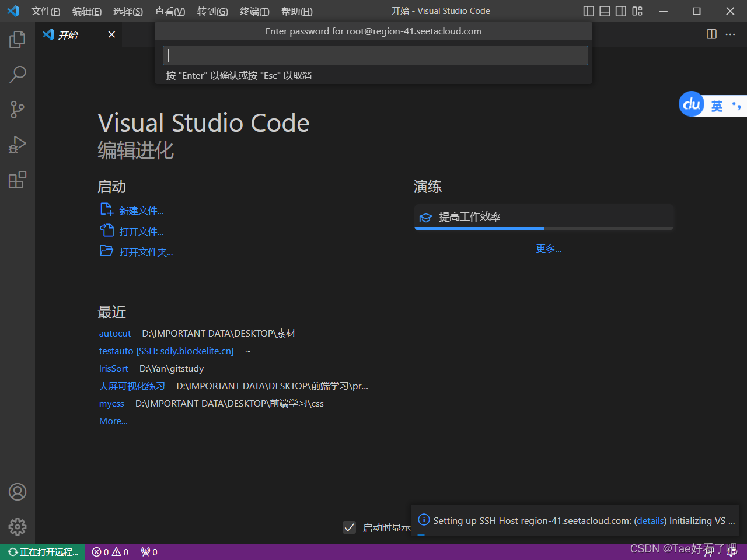Open the Accounts menu icon
This screenshot has height=560, width=747.
18,492
